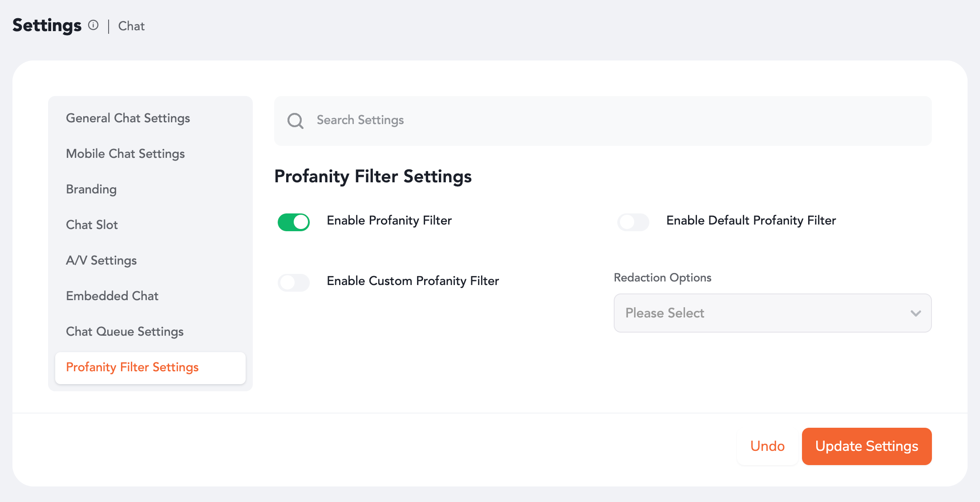Select the Branding sidebar item
The image size is (980, 502).
(91, 189)
